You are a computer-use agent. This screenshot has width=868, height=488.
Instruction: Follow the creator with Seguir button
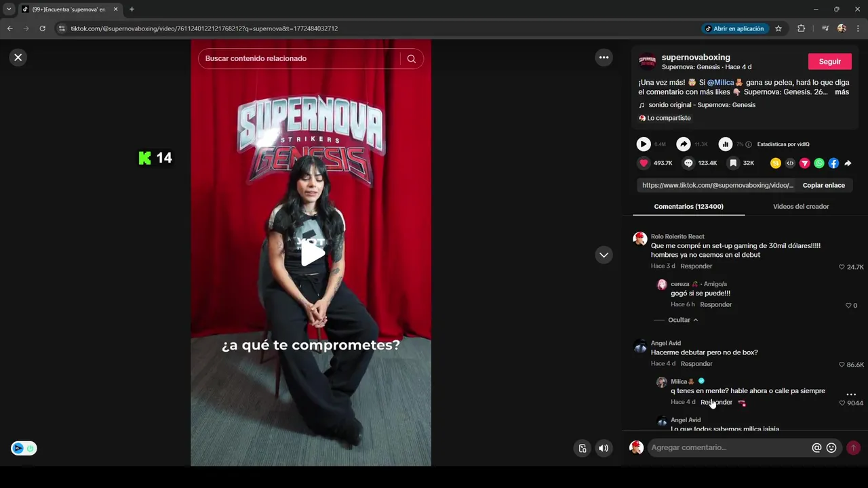pos(830,62)
